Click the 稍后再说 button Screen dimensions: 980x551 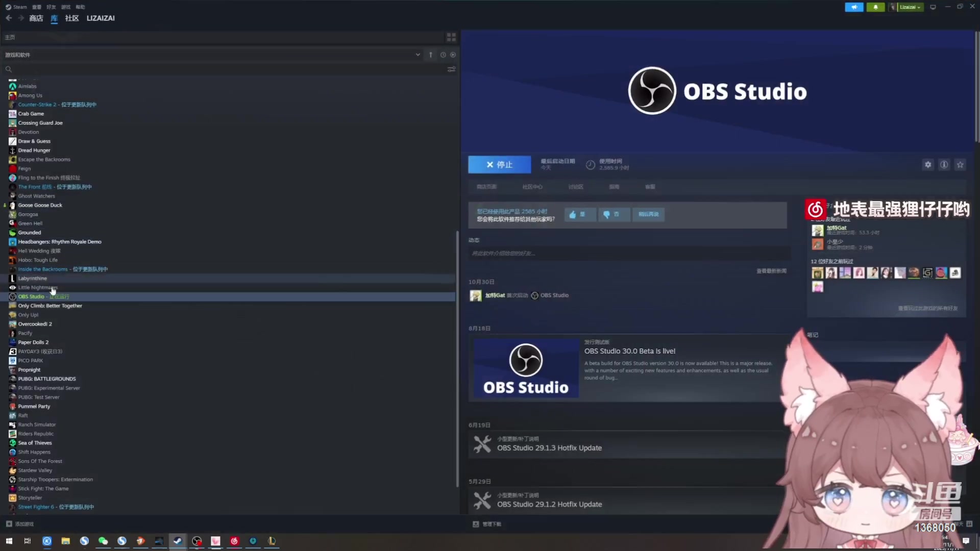click(x=648, y=215)
